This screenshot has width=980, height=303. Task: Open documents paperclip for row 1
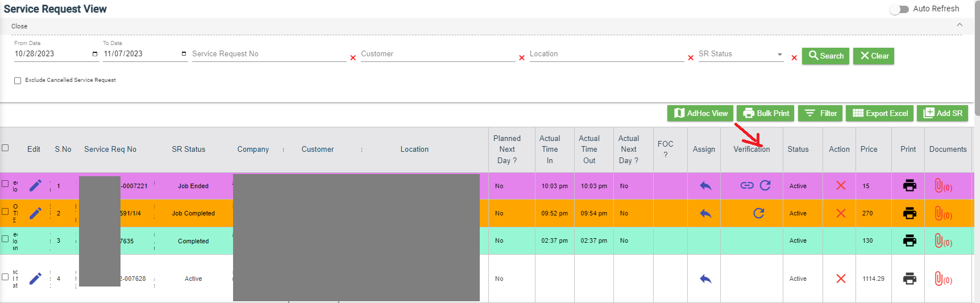coord(939,186)
